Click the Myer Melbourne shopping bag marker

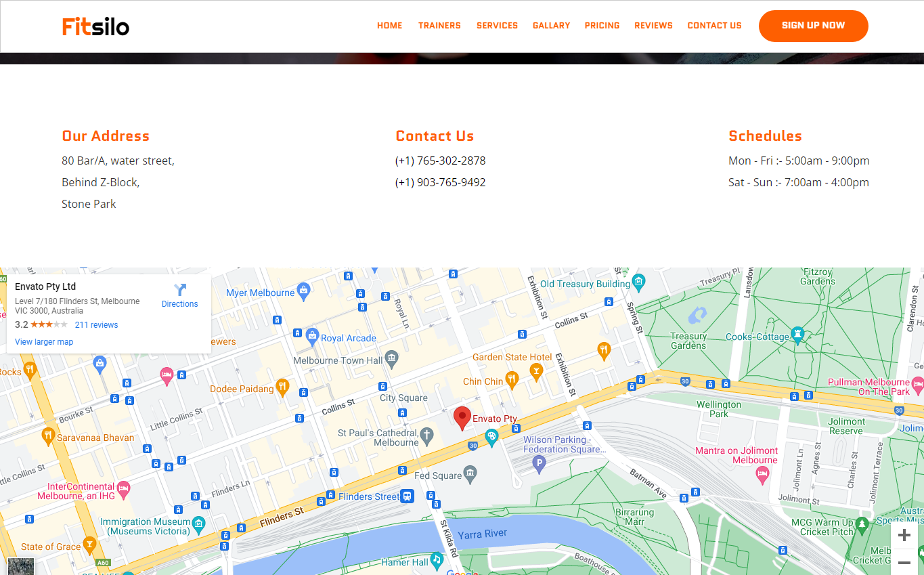click(x=303, y=293)
